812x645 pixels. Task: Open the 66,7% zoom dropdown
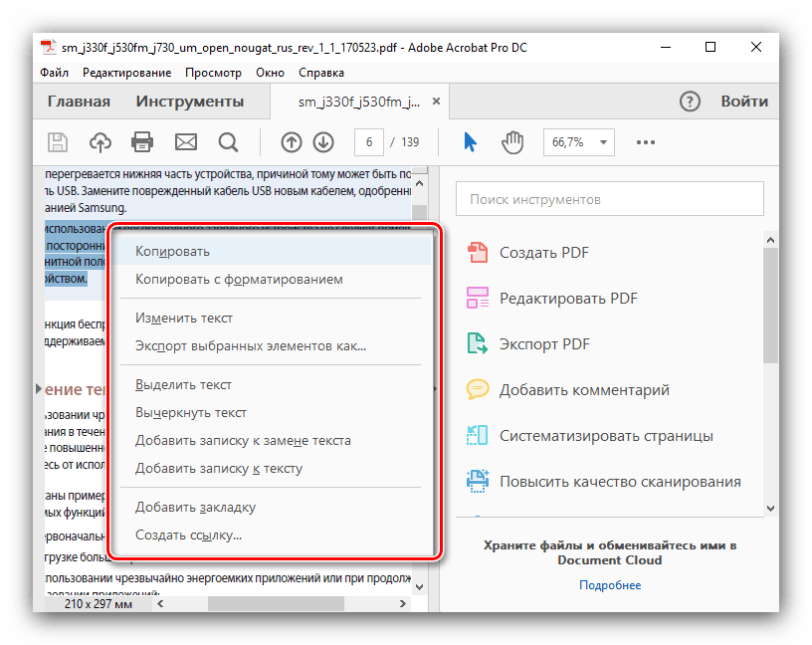578,142
